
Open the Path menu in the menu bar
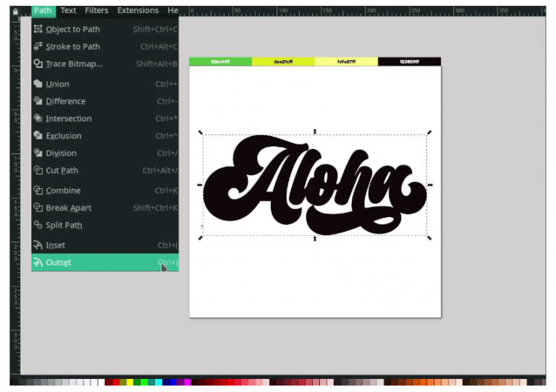(43, 11)
